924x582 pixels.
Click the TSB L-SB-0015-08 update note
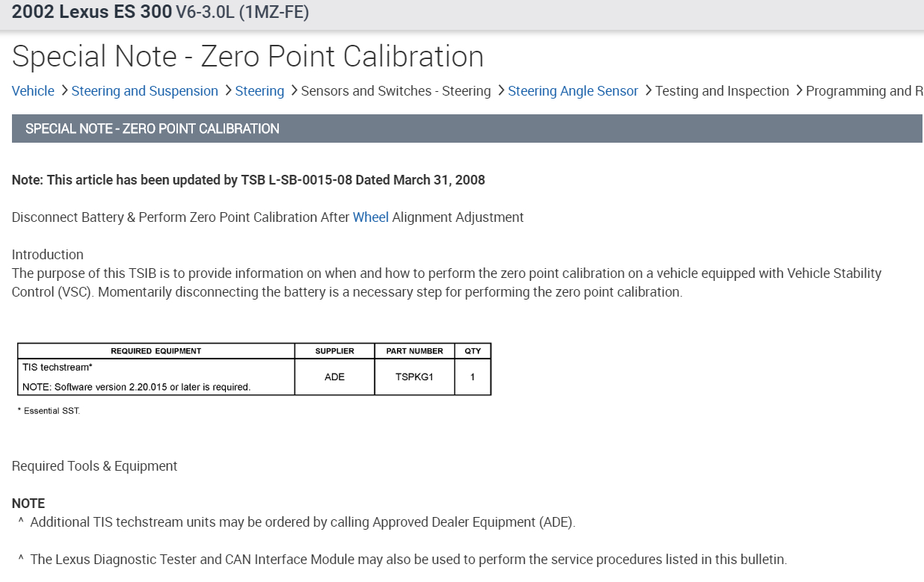[x=248, y=180]
